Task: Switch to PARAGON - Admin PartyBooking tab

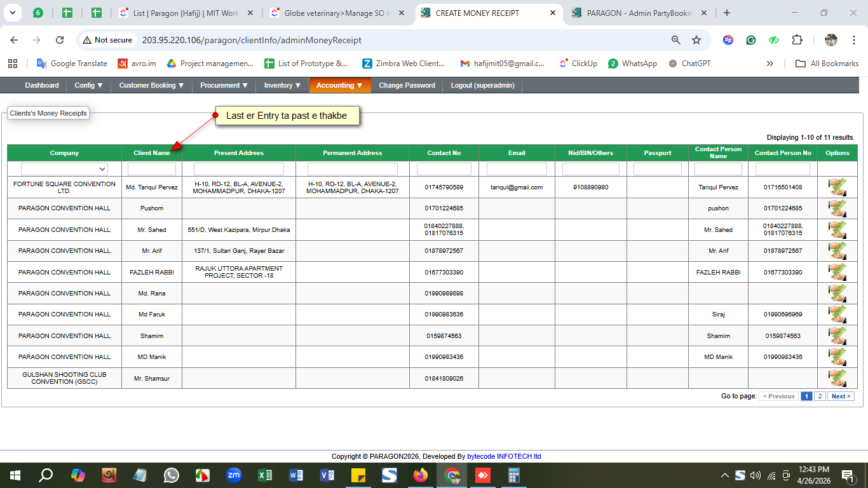Action: pyautogui.click(x=641, y=13)
